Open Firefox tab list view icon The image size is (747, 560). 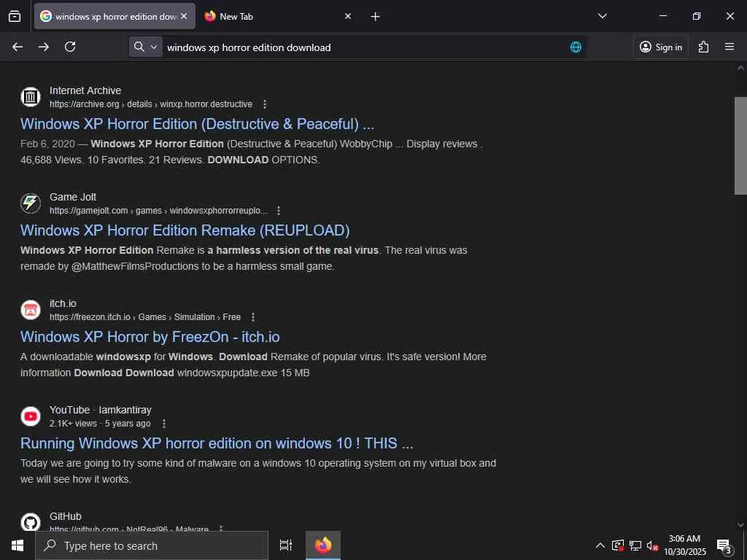tap(15, 16)
